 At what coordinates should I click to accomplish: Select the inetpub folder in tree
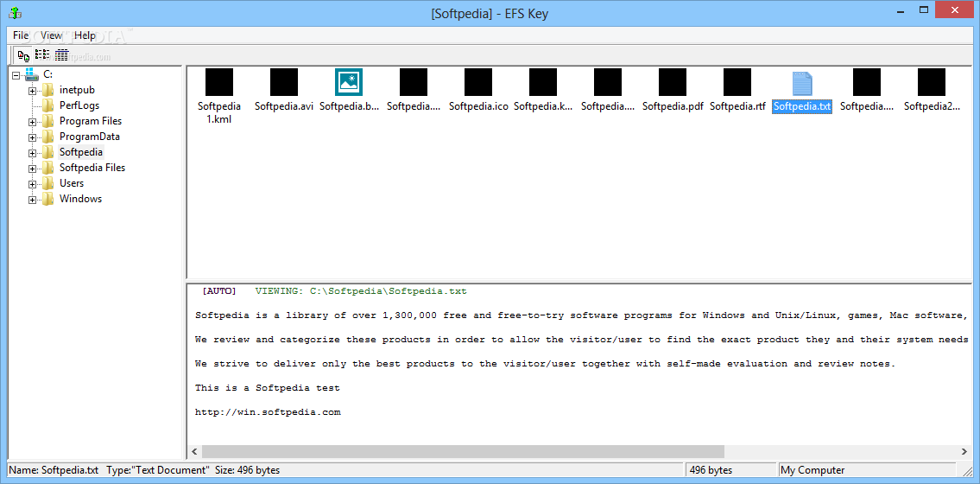(77, 90)
